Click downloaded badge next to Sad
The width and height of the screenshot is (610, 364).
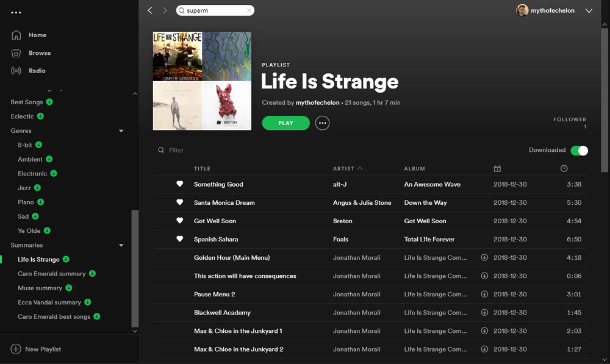(35, 216)
